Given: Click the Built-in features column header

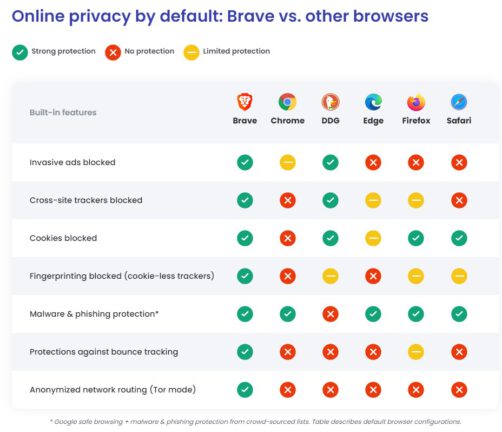Looking at the screenshot, I should tap(63, 112).
